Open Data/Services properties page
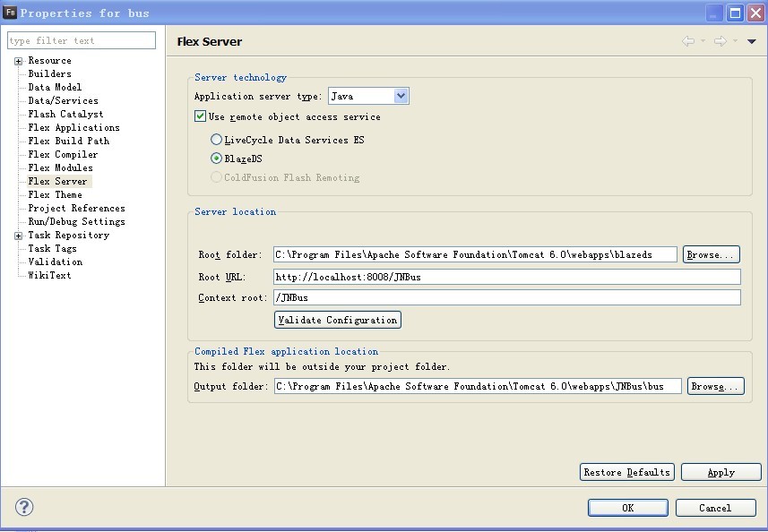The image size is (768, 532). click(64, 101)
